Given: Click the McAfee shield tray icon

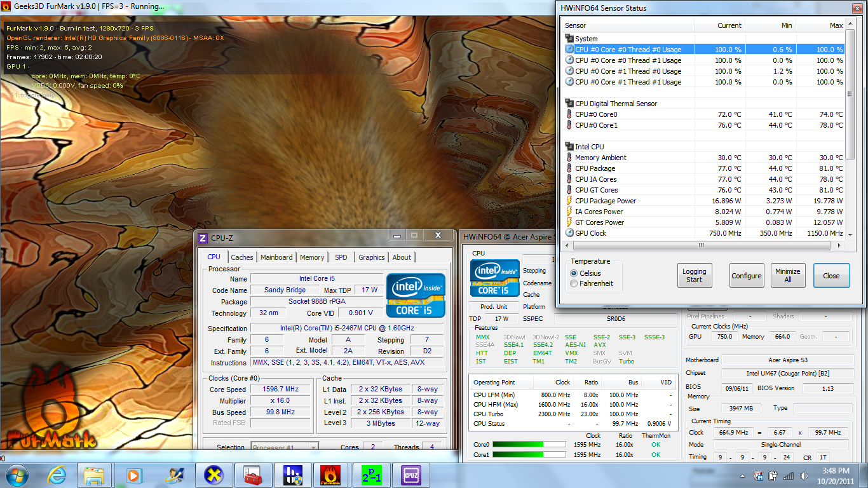Looking at the screenshot, I should coord(759,476).
